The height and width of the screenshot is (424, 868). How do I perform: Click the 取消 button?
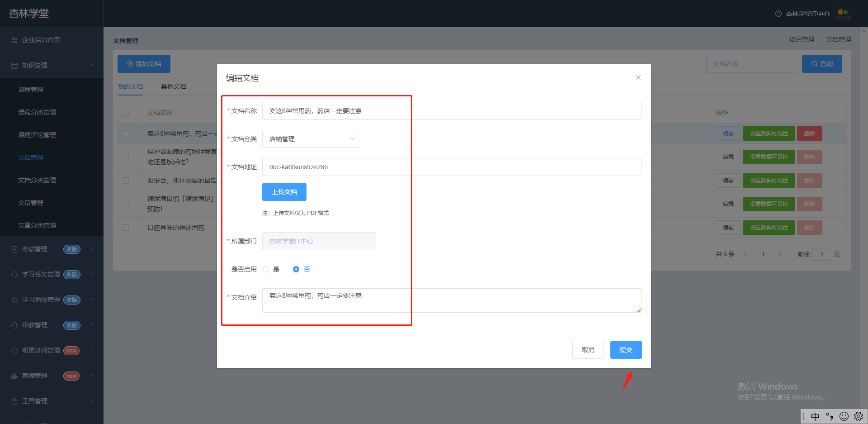pos(588,350)
